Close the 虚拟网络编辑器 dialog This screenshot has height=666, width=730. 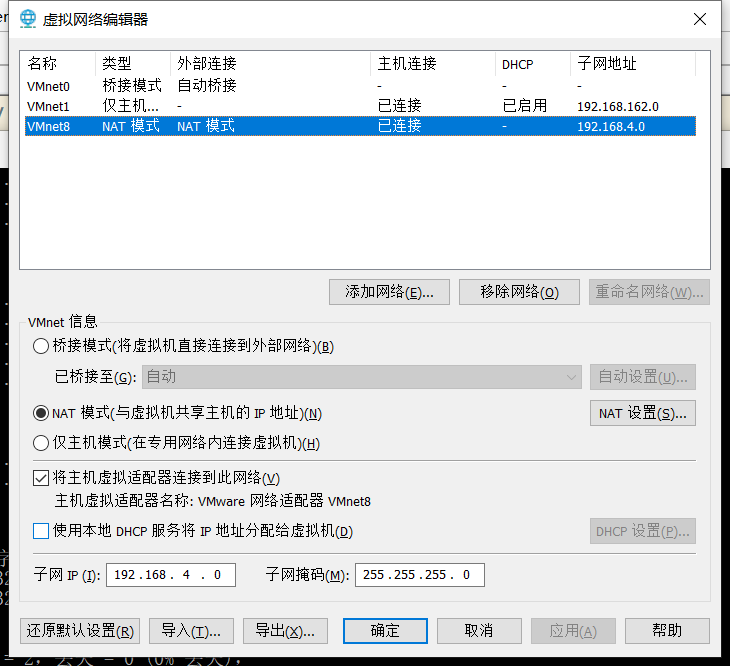click(x=699, y=19)
